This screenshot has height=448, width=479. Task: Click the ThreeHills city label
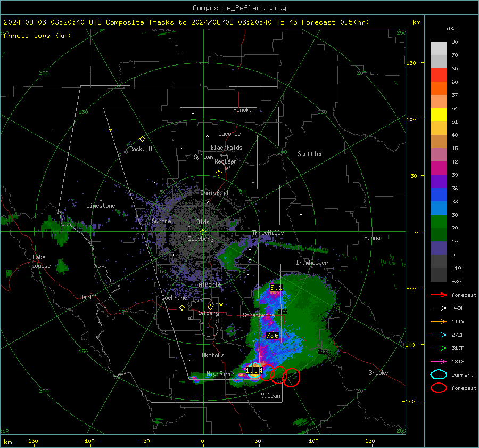pos(268,233)
